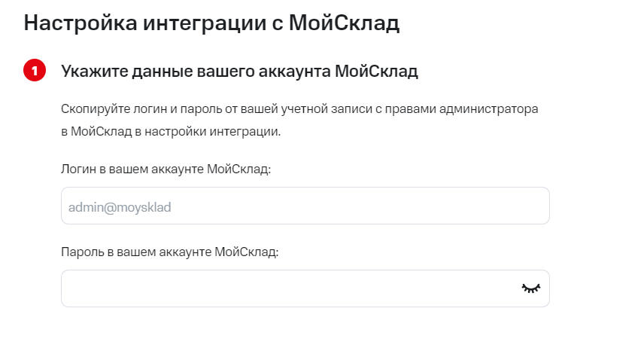
Task: Focus the login field with admin@moysklad placeholder
Action: (305, 206)
